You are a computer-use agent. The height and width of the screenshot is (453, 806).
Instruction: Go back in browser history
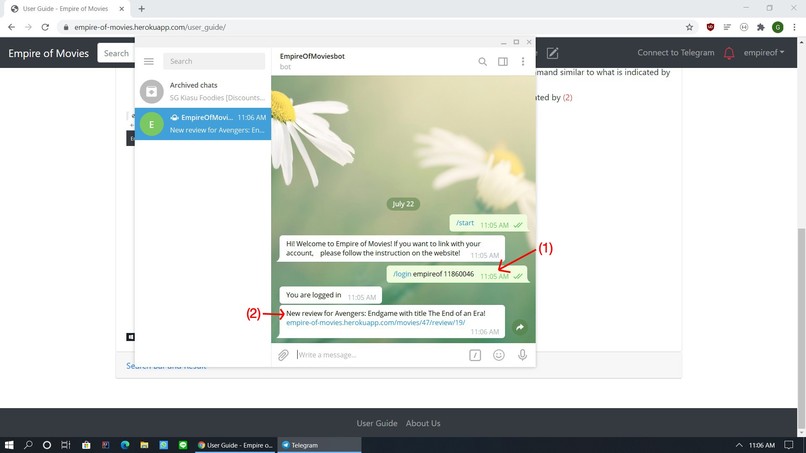[11, 27]
